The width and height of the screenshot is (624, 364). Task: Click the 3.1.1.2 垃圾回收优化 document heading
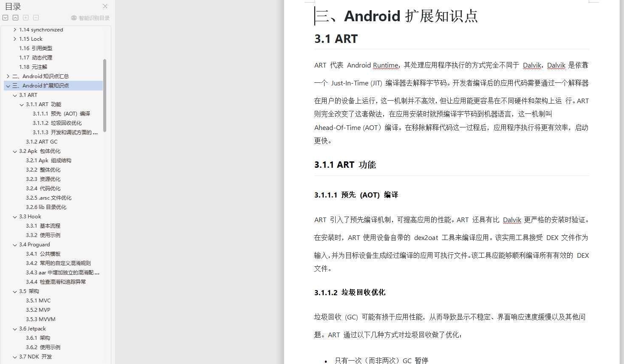(x=350, y=293)
